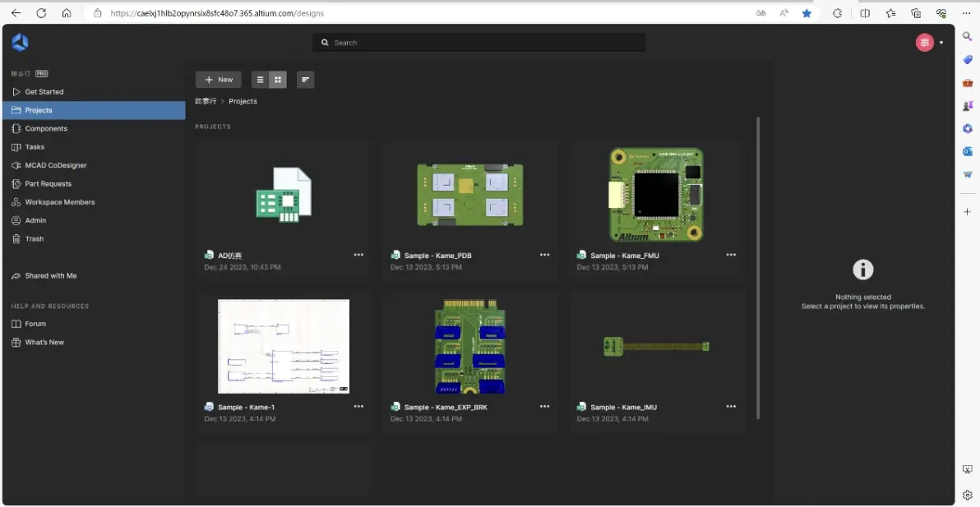The width and height of the screenshot is (980, 507).
Task: Open Part Requests sidebar icon
Action: pyautogui.click(x=16, y=184)
